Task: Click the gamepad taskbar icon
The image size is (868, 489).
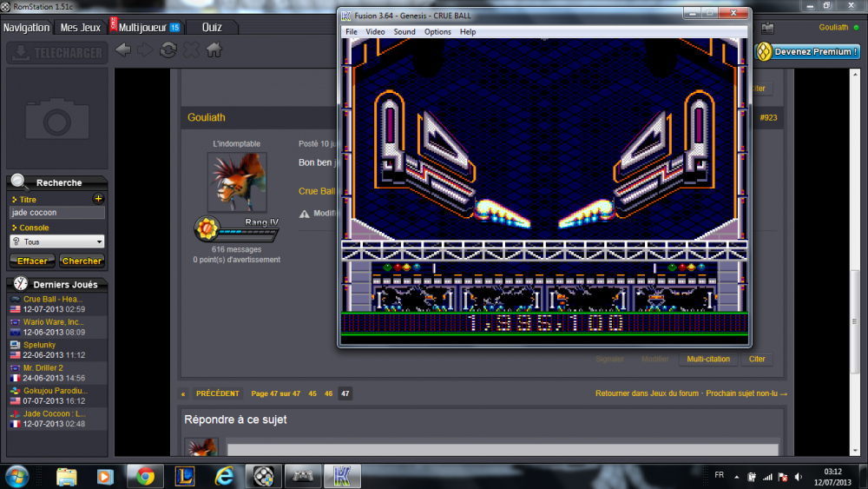Action: point(303,476)
